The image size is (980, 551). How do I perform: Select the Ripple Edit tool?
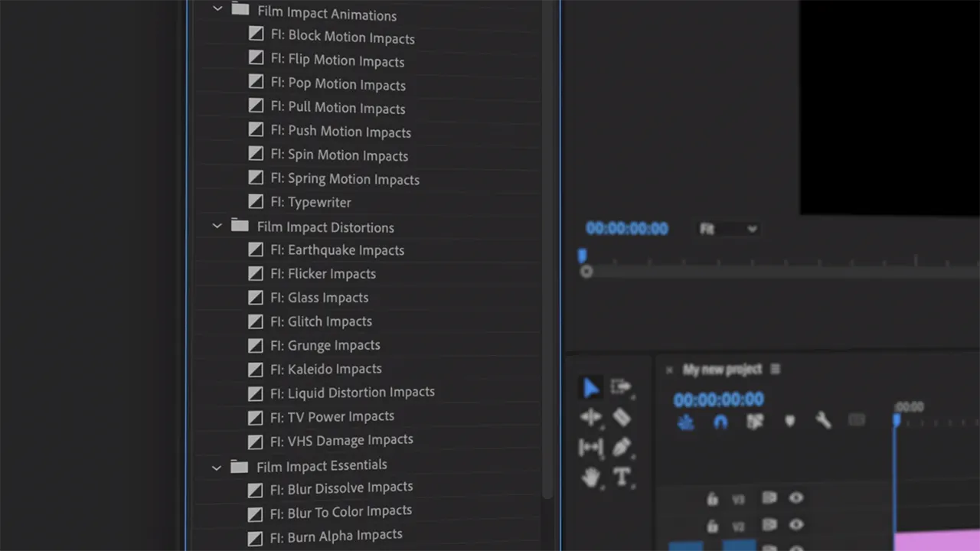[x=590, y=417]
